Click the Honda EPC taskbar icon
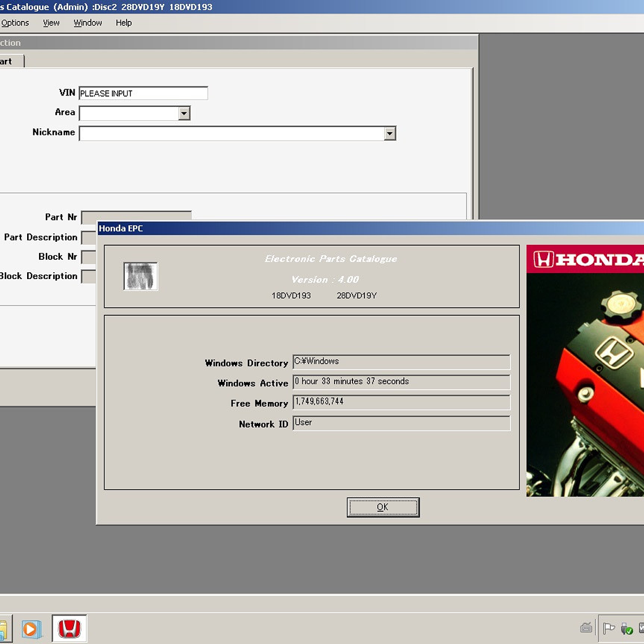The image size is (644, 644). click(69, 628)
